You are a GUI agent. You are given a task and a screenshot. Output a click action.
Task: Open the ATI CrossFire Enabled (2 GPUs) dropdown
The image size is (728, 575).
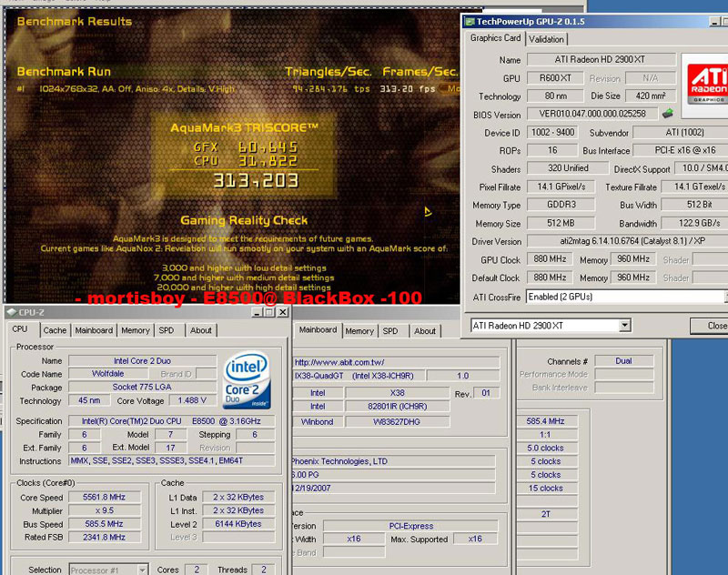tap(725, 297)
